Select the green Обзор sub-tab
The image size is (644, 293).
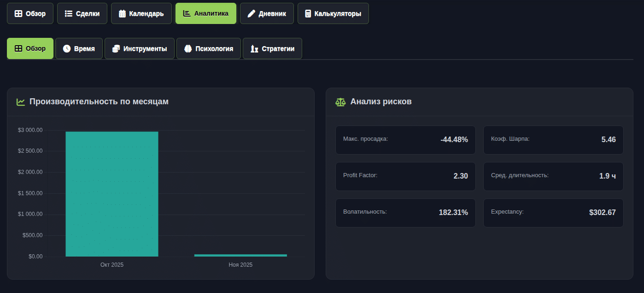30,49
